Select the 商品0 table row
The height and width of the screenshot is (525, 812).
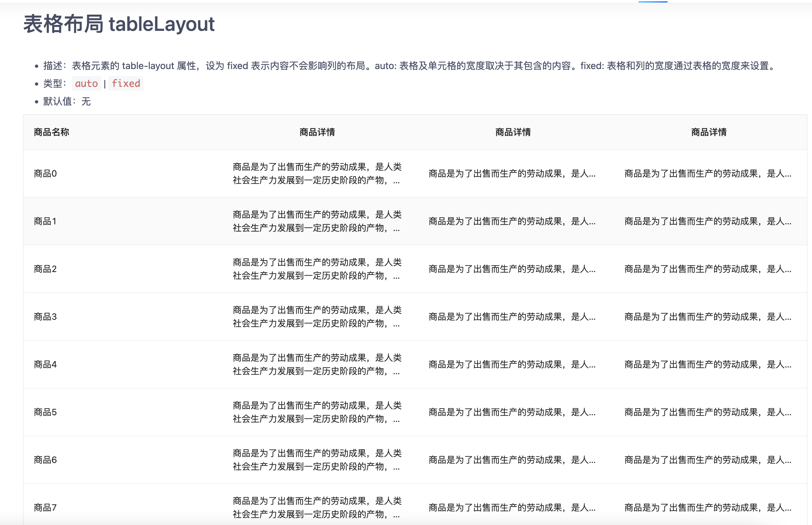pos(45,174)
